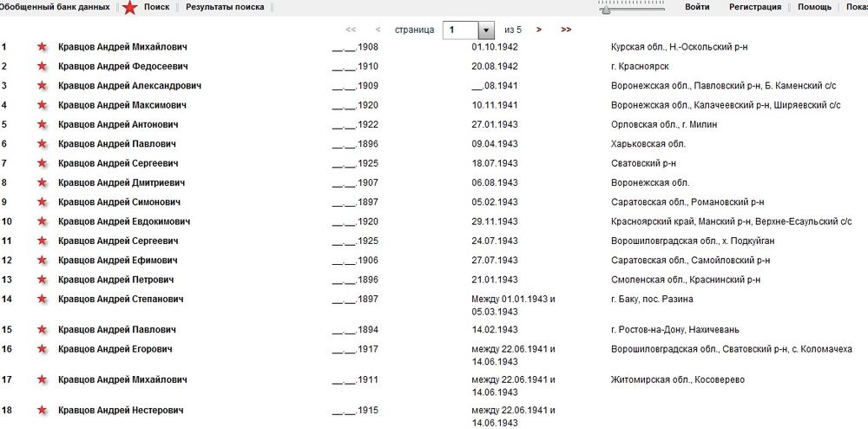Viewport: 868px width, 429px height.
Task: Click star icon beside Кравцов Андрей Федосеевич
Action: tap(41, 66)
